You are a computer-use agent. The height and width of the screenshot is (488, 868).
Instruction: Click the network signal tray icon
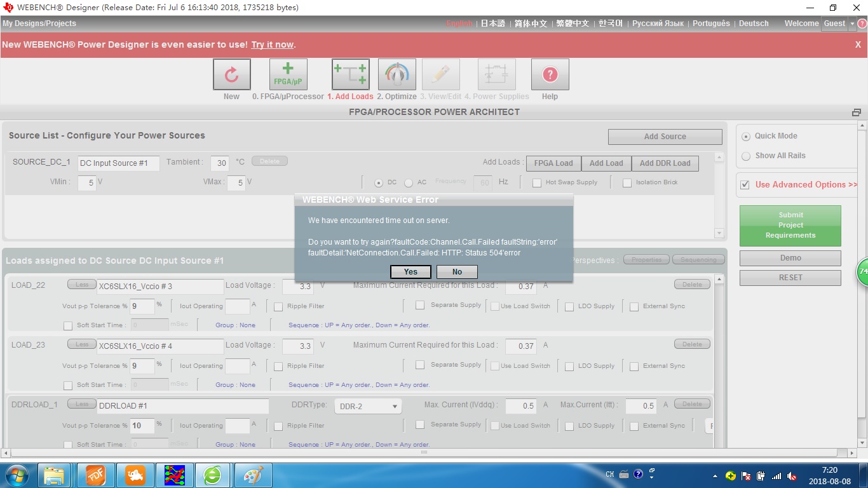point(776,476)
